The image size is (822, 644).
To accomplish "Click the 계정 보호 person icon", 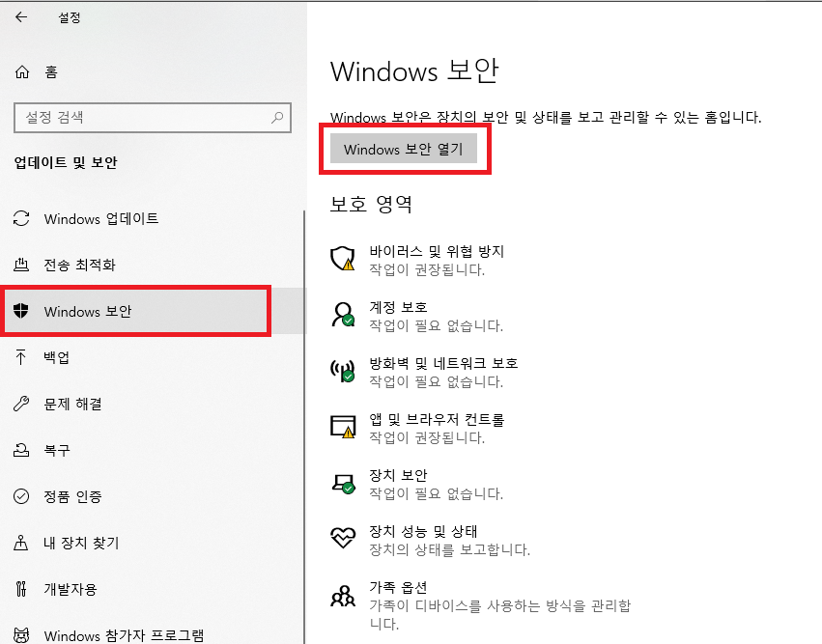I will [343, 315].
